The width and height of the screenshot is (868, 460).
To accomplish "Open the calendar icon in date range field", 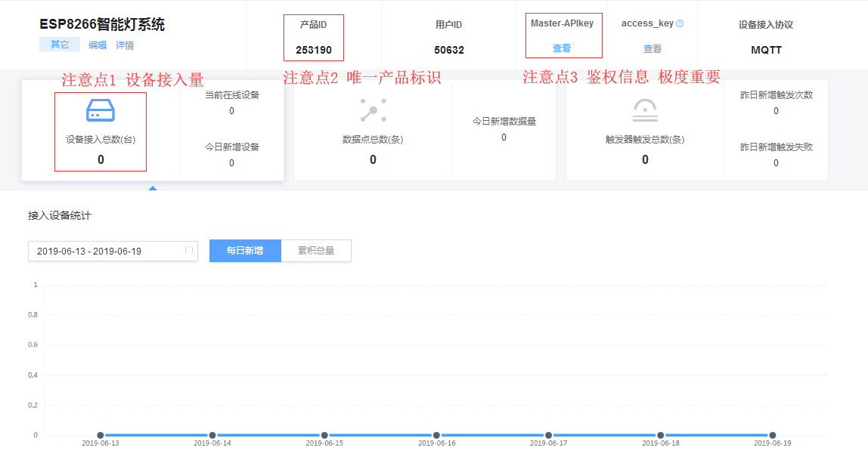I will point(189,251).
